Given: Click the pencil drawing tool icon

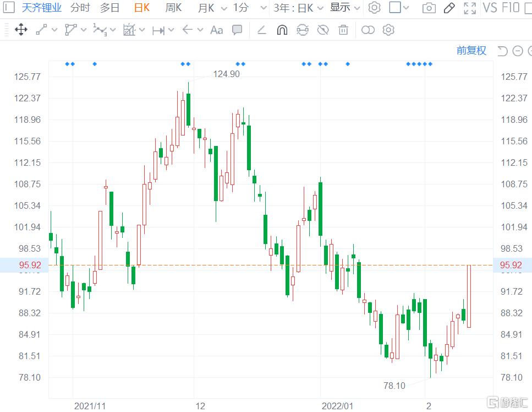Looking at the screenshot, I should point(449,8).
